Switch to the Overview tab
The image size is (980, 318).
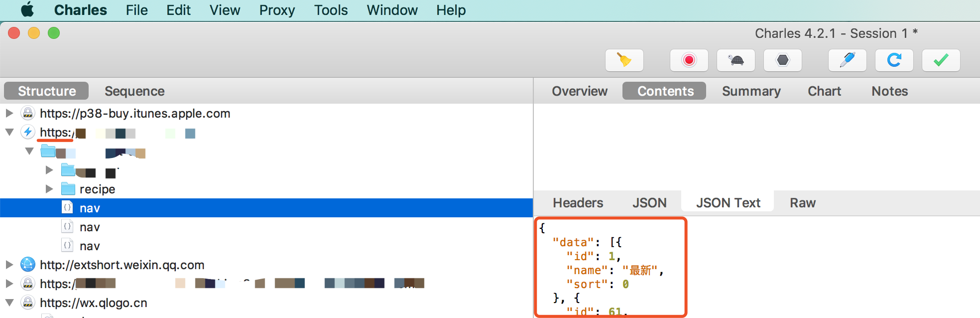(580, 91)
